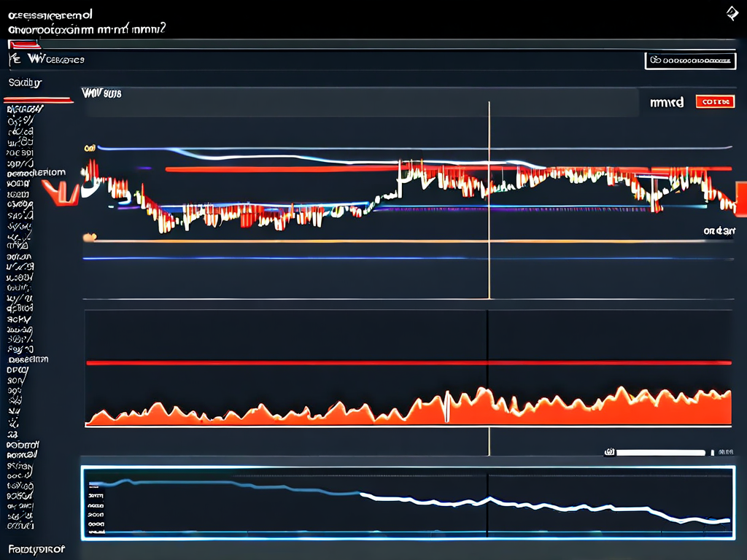Select the red highlighted bar atop the sidebar list
747x560 pixels.
pyautogui.click(x=38, y=100)
